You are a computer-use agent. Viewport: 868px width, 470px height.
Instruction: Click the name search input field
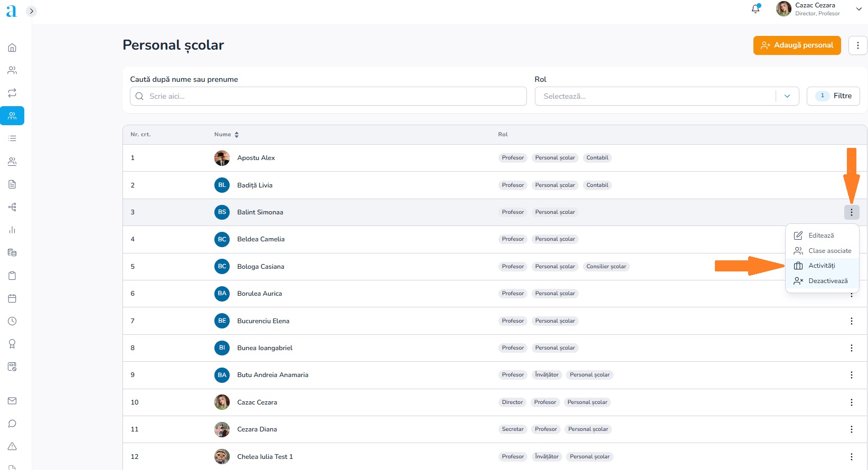328,96
